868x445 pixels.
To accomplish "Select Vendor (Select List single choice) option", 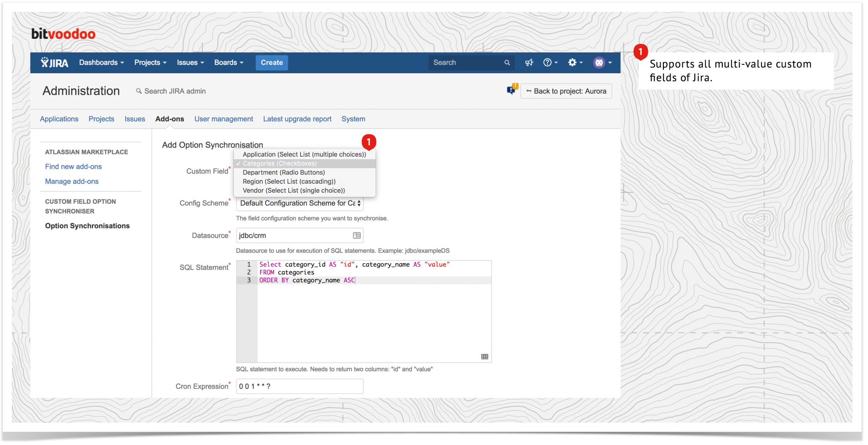I will (305, 191).
